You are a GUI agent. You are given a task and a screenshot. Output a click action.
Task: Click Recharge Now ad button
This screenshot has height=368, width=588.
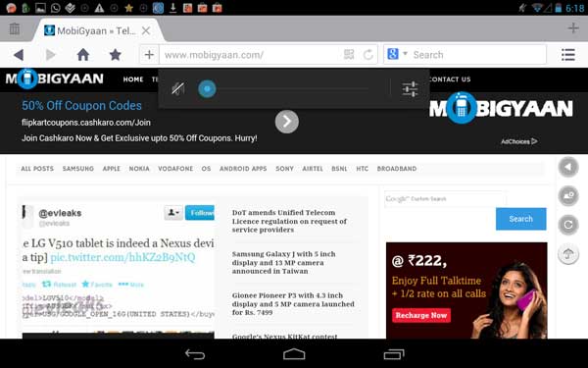[421, 315]
